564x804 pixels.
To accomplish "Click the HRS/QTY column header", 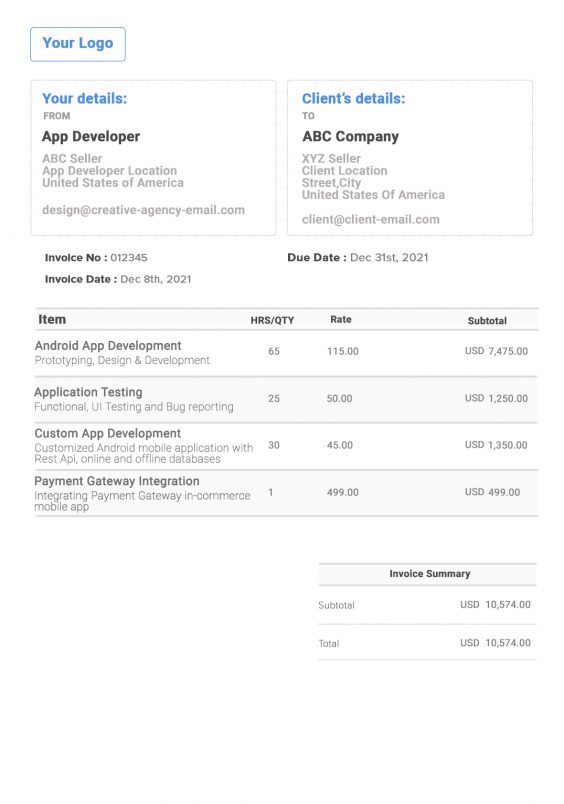I will click(272, 320).
